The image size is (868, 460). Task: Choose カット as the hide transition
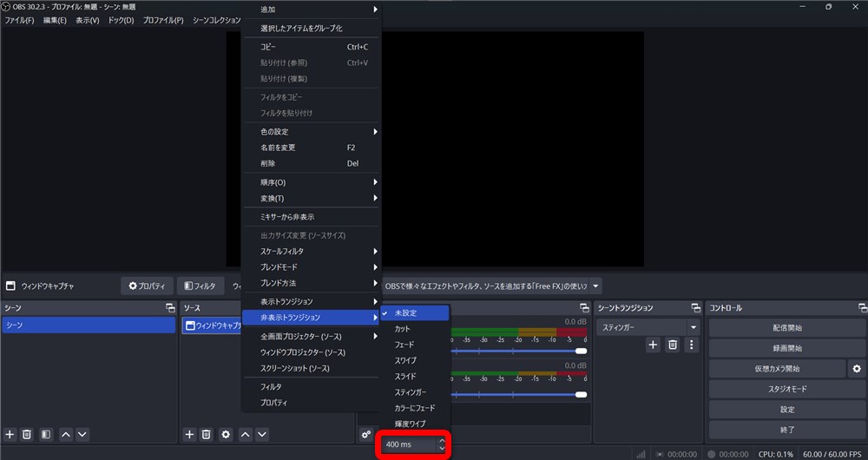pyautogui.click(x=414, y=329)
